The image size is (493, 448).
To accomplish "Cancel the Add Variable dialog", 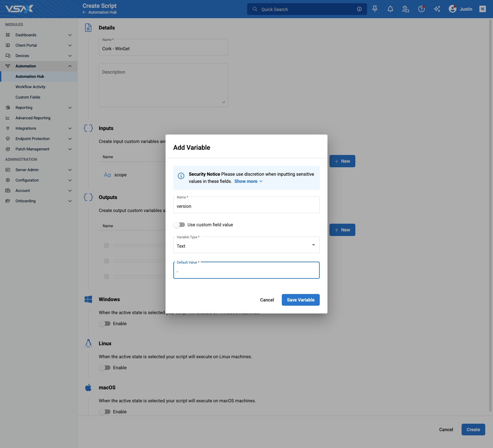I will click(267, 300).
